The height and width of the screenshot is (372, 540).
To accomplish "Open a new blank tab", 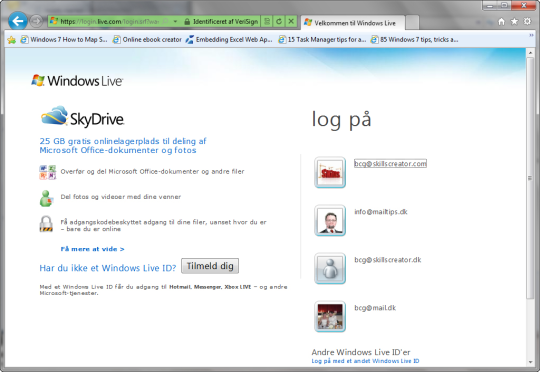I will 412,23.
